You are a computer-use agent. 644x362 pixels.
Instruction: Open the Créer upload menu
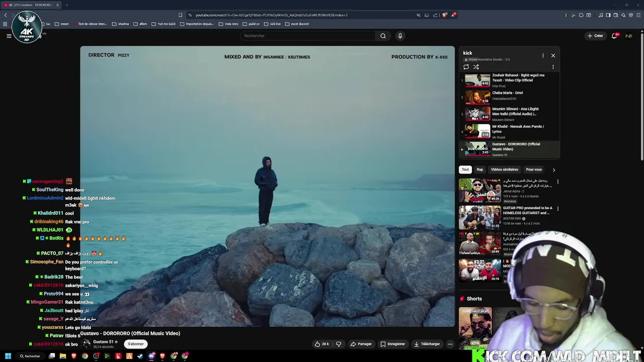pos(595,36)
